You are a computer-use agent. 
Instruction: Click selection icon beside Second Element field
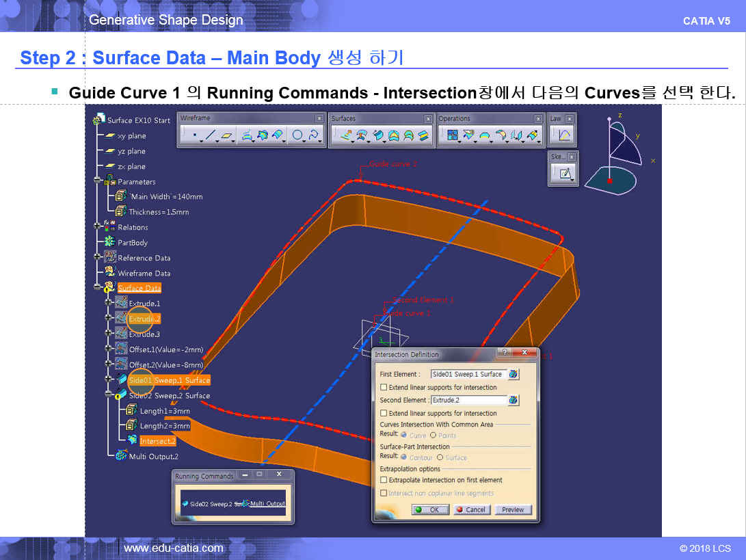pyautogui.click(x=513, y=400)
